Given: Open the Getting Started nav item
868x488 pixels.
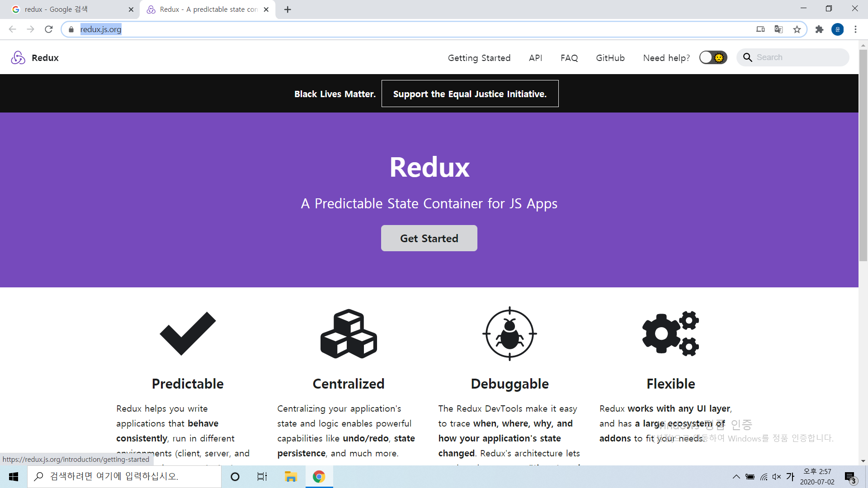Looking at the screenshot, I should click(479, 58).
